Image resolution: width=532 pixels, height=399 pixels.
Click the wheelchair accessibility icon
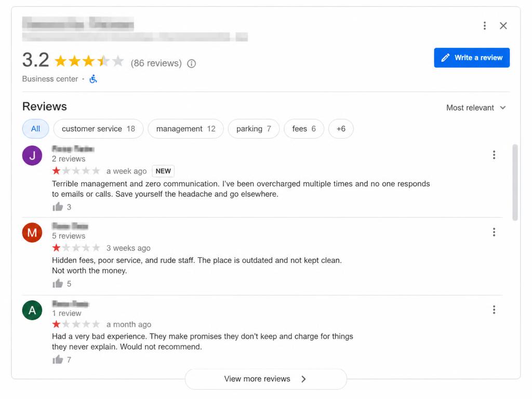pyautogui.click(x=93, y=79)
